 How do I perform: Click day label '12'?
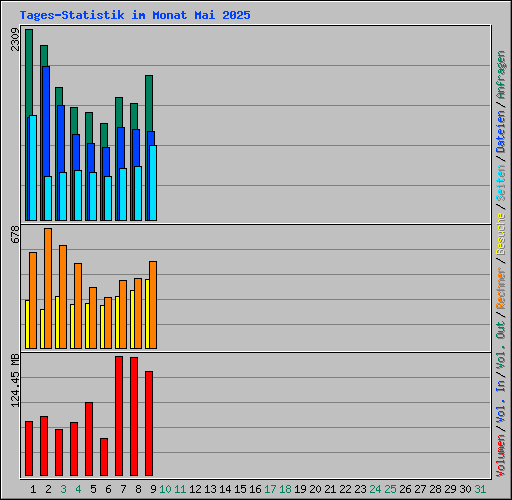pos(195,489)
